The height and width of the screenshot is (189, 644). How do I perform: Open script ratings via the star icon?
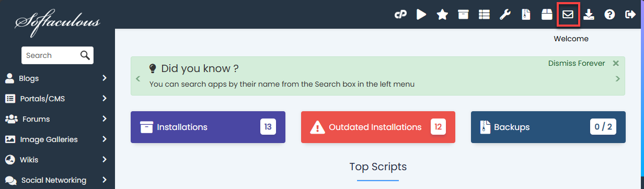[x=442, y=15]
